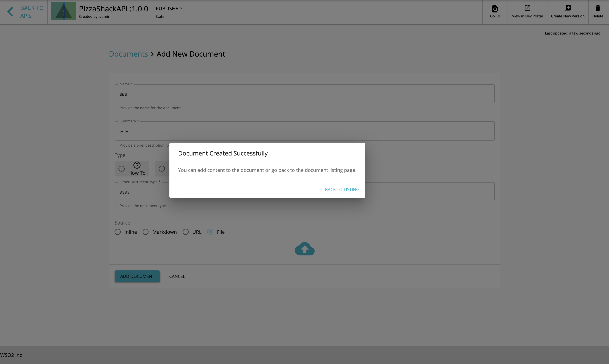Select the How To document type
The height and width of the screenshot is (364, 609).
(x=121, y=168)
